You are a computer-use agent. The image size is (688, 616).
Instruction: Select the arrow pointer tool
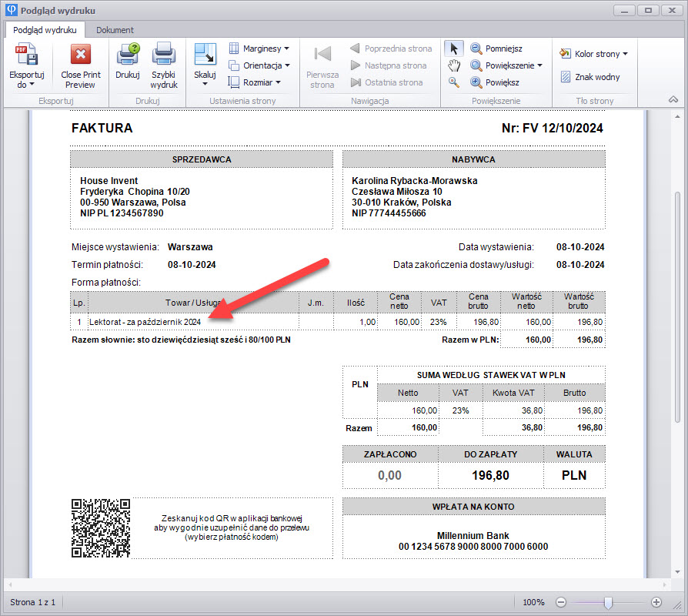(x=454, y=49)
